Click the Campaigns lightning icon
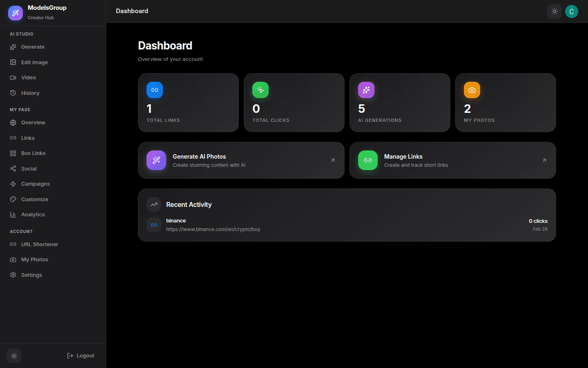This screenshot has width=588, height=368. tap(13, 184)
